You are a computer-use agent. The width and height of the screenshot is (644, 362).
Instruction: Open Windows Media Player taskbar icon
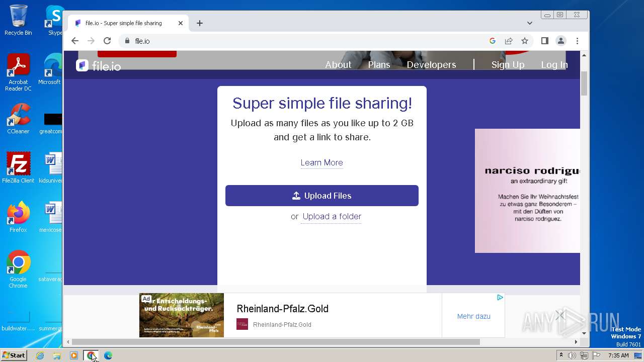[74, 355]
